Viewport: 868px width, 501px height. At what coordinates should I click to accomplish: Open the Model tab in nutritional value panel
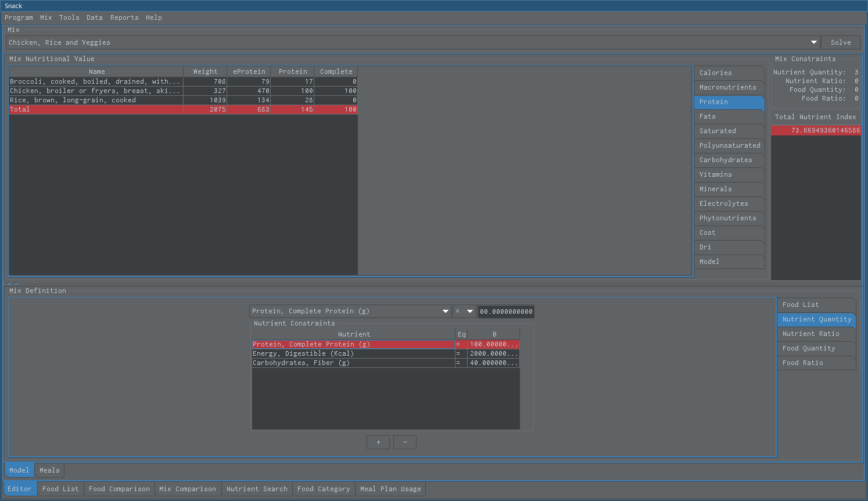click(729, 262)
